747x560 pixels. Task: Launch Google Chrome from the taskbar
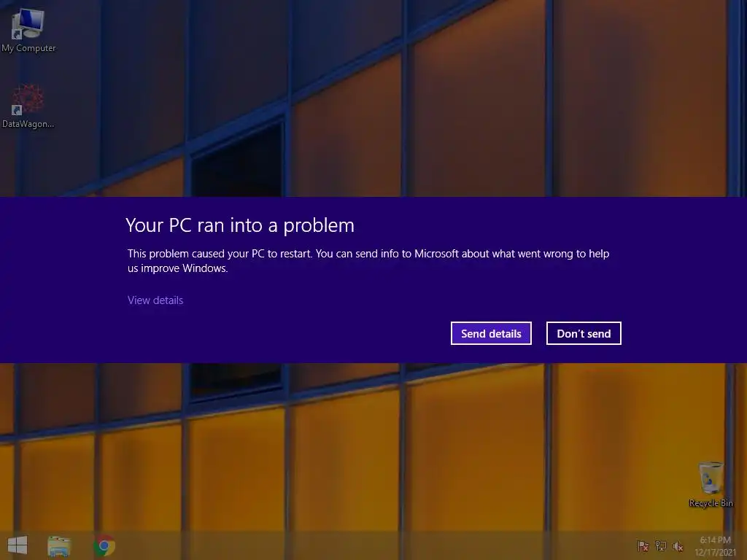104,545
